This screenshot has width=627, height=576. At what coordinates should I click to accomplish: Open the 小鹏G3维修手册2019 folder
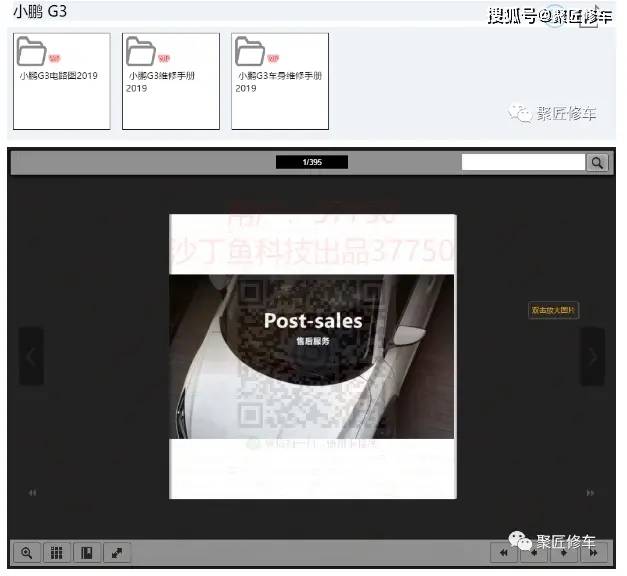point(171,81)
